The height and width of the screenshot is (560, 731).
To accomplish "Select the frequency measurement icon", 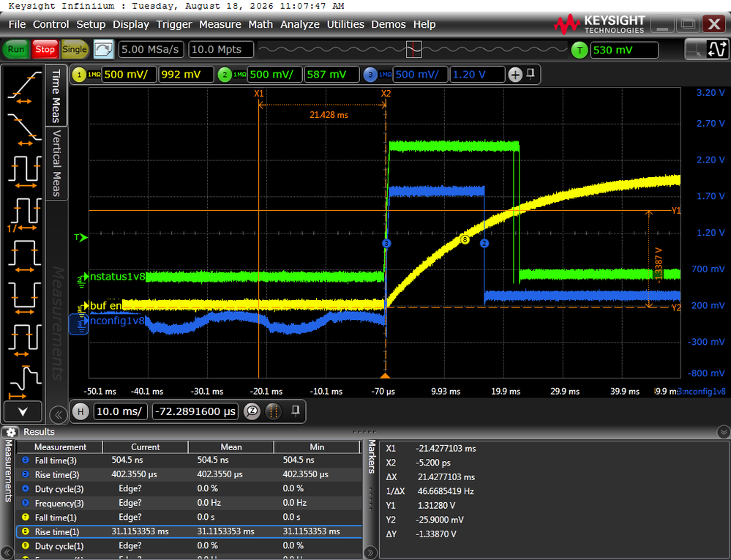I will [25, 214].
